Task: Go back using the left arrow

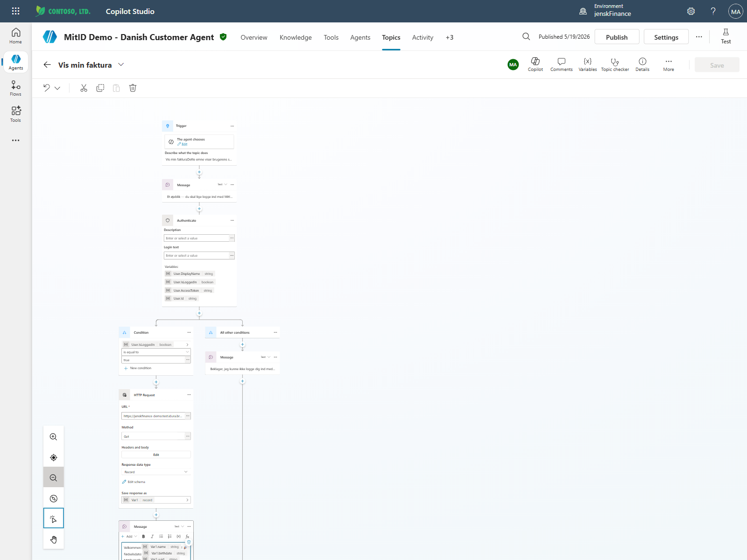Action: click(x=47, y=65)
